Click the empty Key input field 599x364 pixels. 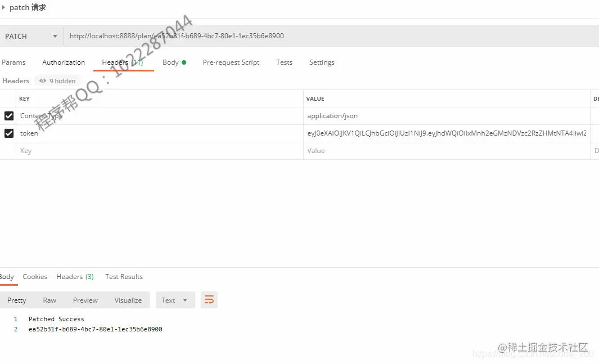160,150
